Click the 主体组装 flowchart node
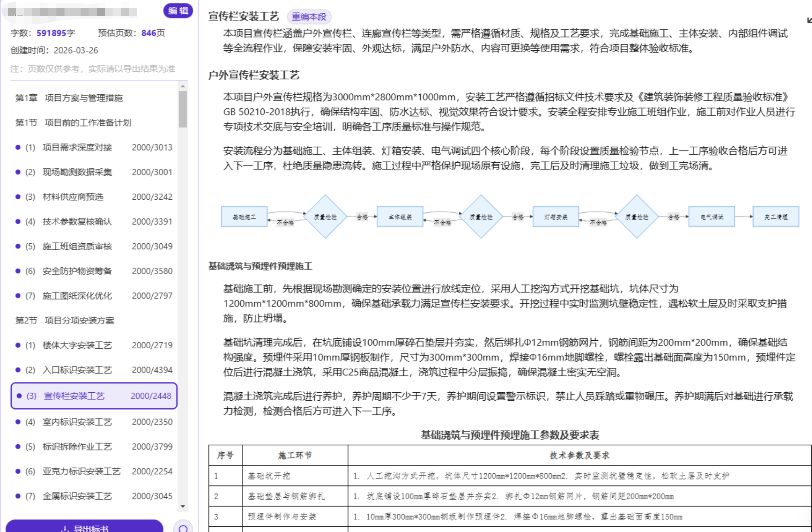Image resolution: width=812 pixels, height=532 pixels. [x=400, y=217]
